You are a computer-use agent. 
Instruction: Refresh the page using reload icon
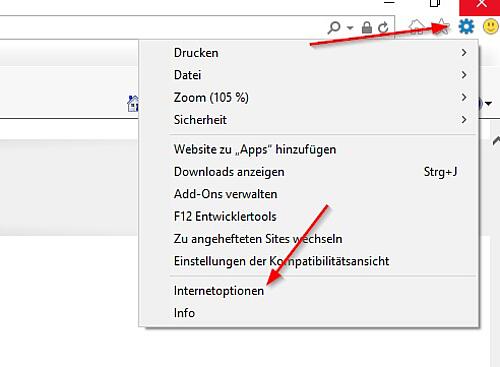(x=383, y=27)
